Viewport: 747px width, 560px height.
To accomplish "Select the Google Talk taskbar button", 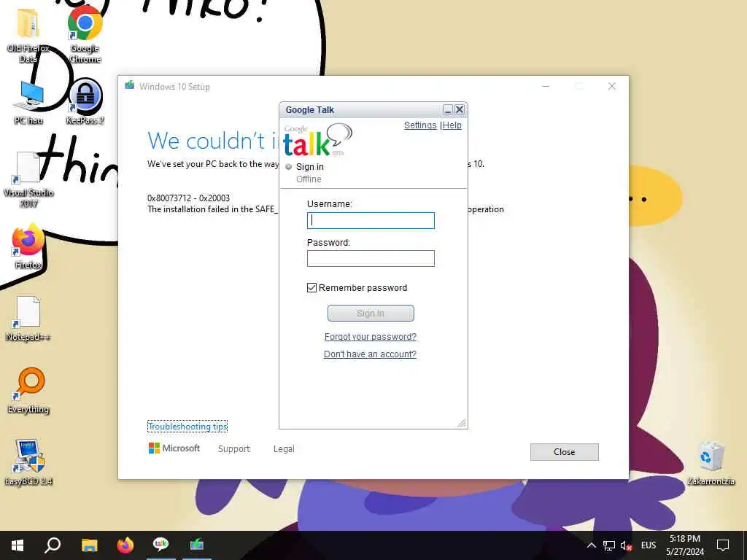I will pyautogui.click(x=160, y=544).
